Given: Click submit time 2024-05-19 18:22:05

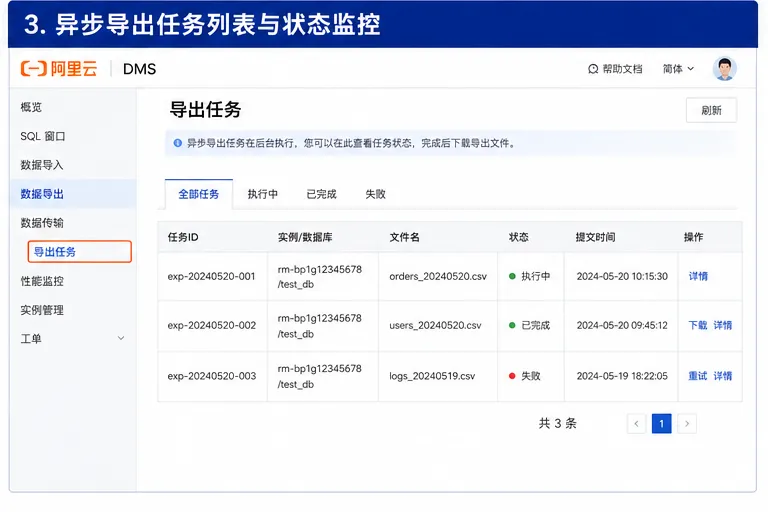Looking at the screenshot, I should pos(622,376).
